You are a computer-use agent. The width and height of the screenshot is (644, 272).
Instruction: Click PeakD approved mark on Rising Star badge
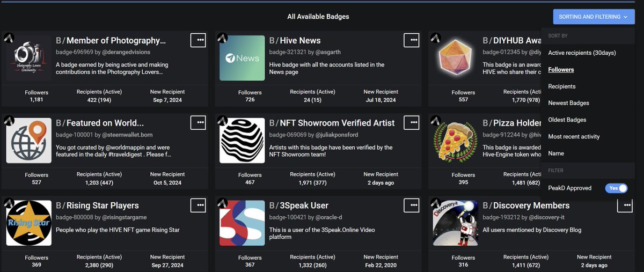pyautogui.click(x=9, y=203)
